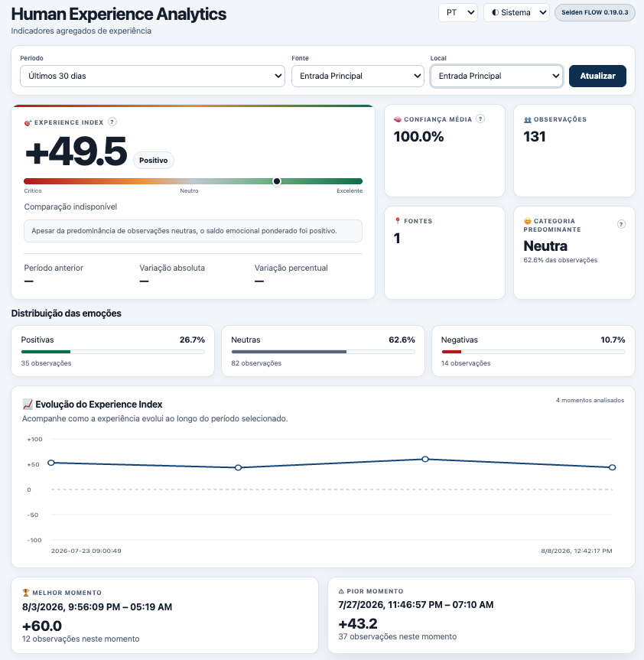Click the black marker on the Experience Index gauge
This screenshot has width=644, height=660.
[277, 181]
